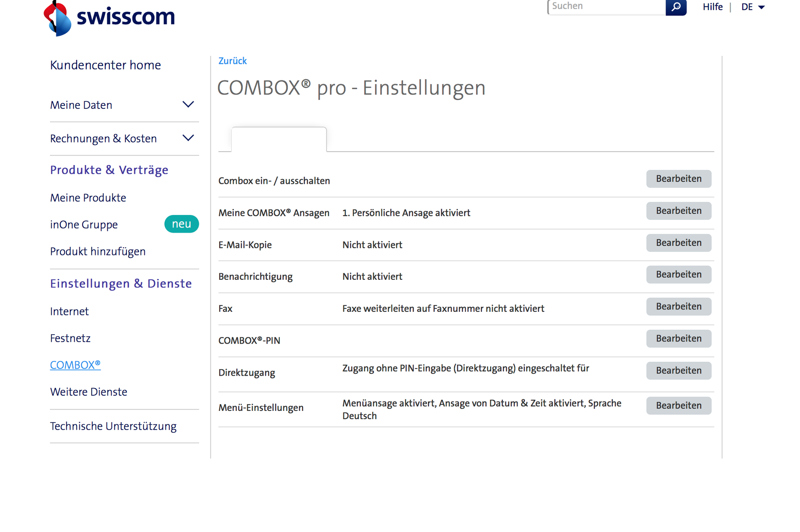Edit Meine COMBOX® Ansagen
This screenshot has height=532, width=800.
678,211
